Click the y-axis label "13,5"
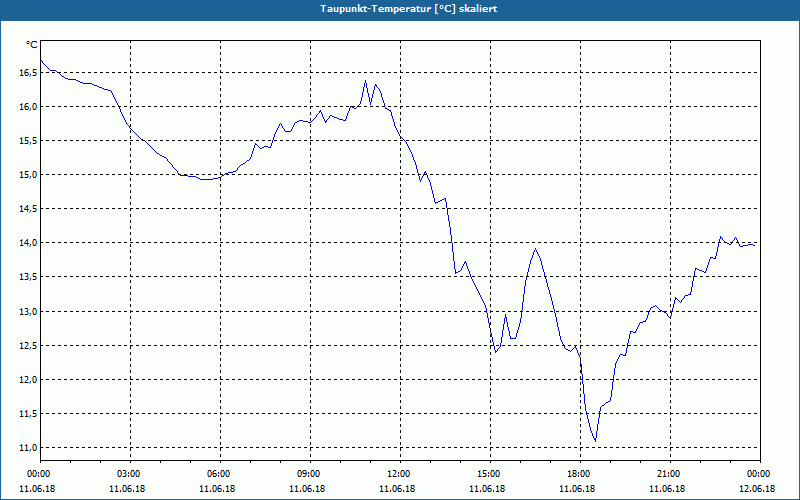Image resolution: width=800 pixels, height=500 pixels. (x=28, y=277)
